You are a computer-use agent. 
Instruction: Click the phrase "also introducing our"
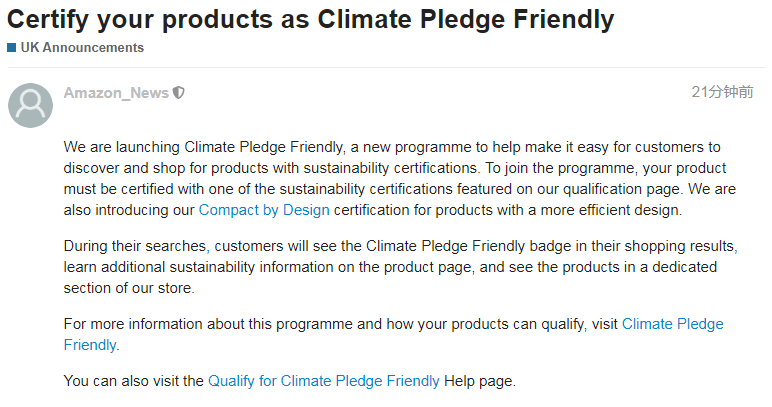point(129,210)
